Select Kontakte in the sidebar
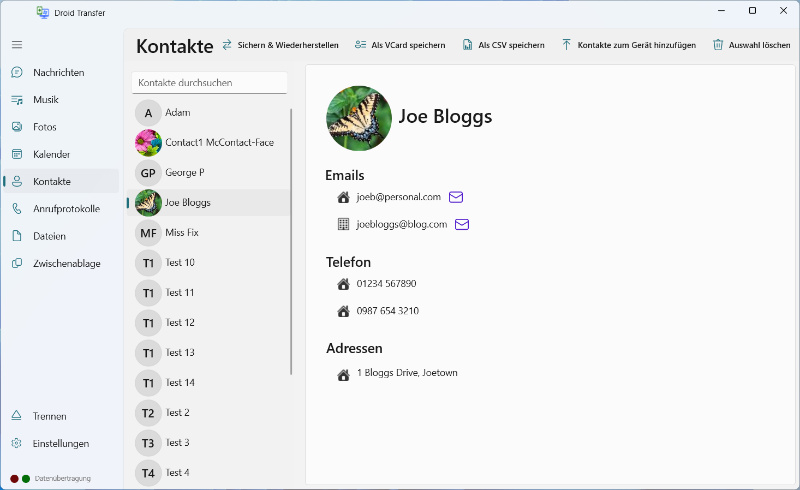Viewport: 800px width, 490px height. [x=61, y=182]
